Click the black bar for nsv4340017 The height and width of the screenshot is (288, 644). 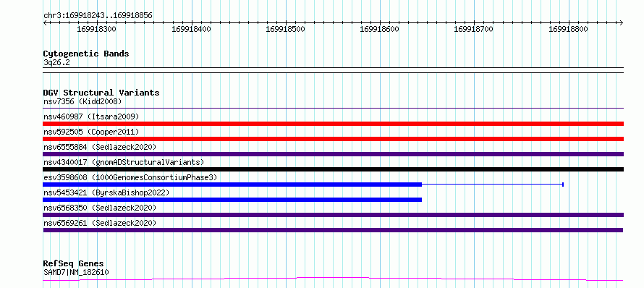point(333,169)
